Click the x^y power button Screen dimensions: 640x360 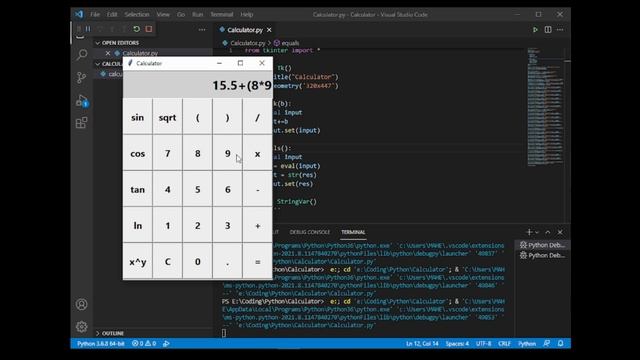coord(138,262)
